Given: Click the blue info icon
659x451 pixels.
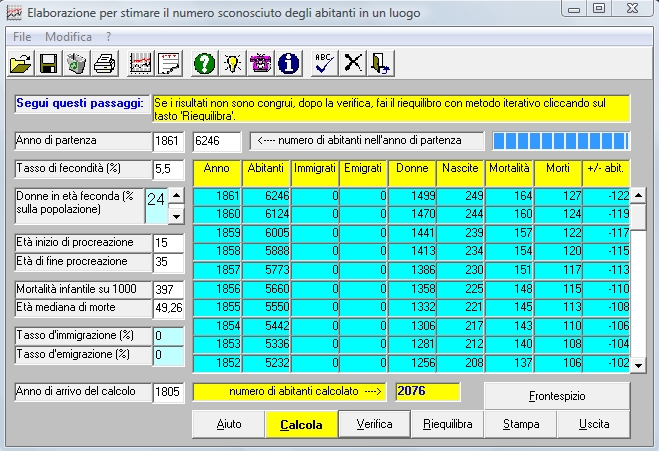Looking at the screenshot, I should [289, 63].
